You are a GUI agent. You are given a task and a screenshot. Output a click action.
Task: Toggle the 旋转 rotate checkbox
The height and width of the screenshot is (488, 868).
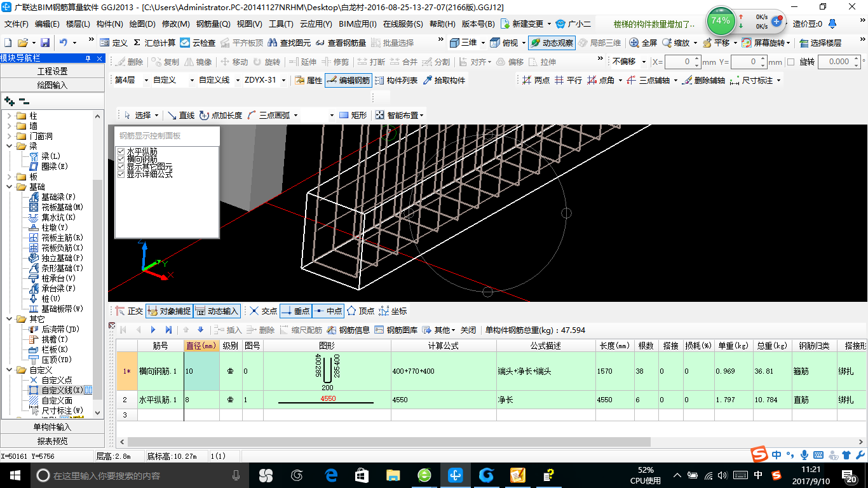pos(791,62)
